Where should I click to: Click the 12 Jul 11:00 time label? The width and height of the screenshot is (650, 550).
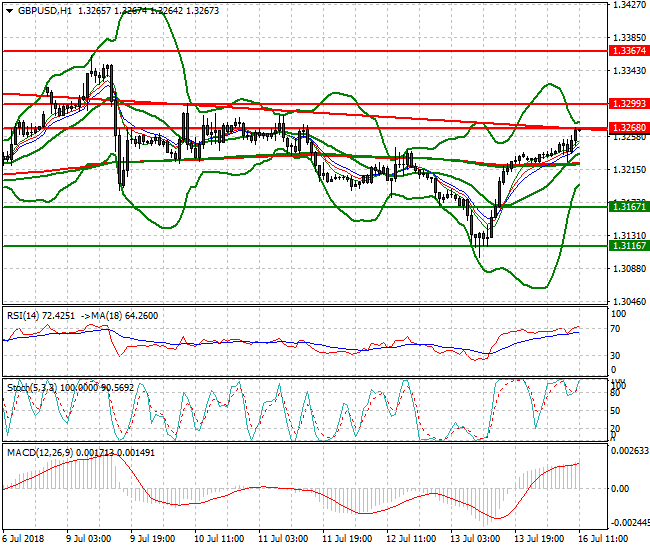(413, 537)
